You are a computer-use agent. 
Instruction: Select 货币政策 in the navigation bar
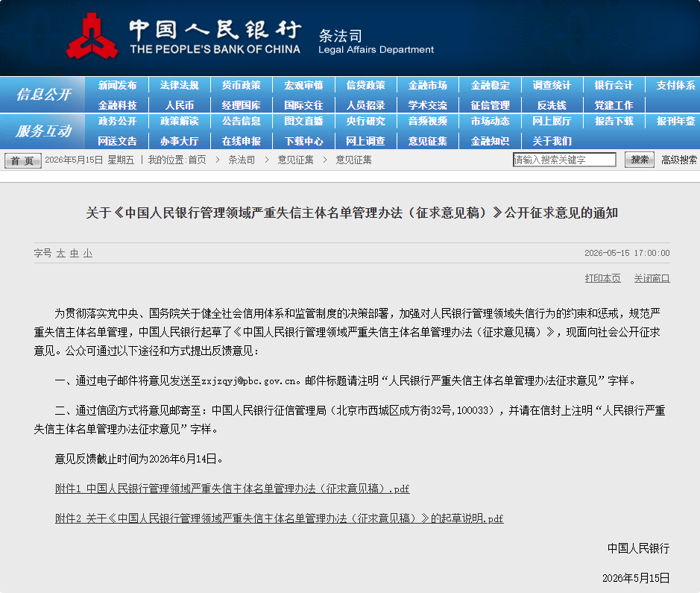pyautogui.click(x=242, y=85)
